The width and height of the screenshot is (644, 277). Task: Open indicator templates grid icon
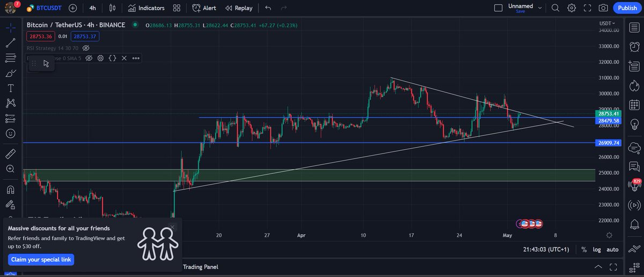pyautogui.click(x=177, y=8)
